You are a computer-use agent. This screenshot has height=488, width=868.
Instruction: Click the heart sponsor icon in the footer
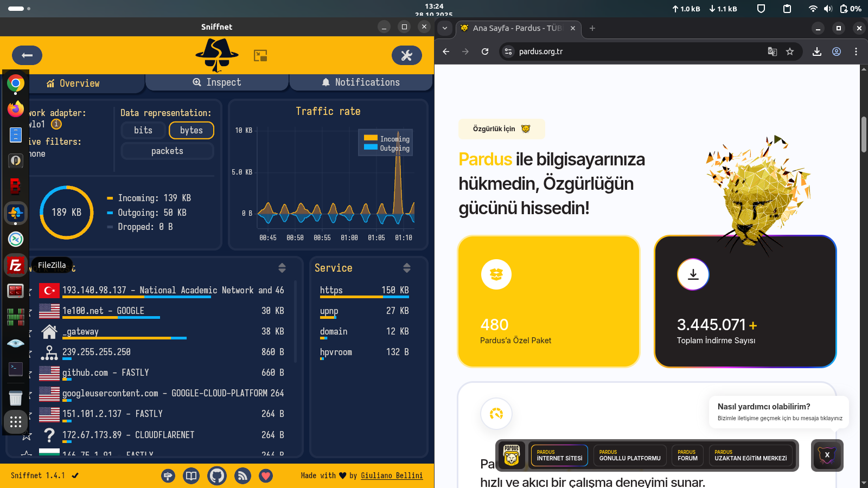[x=266, y=476]
